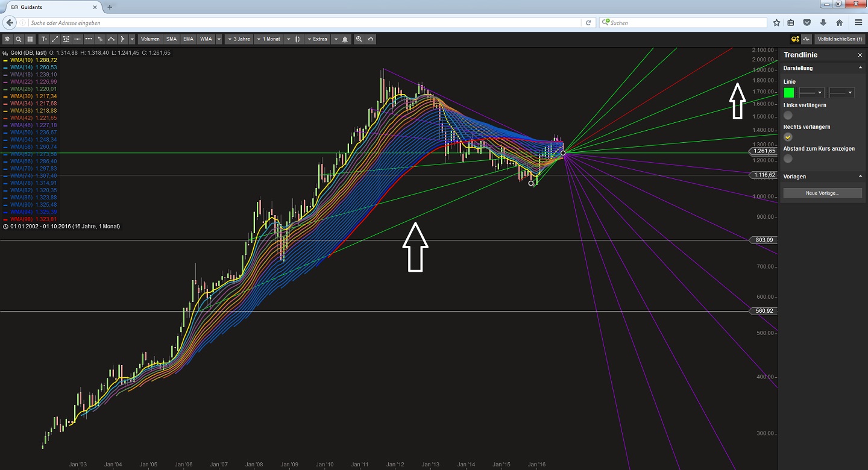Click the 803,09 horizontal line label
Viewport: 868px width, 470px height.
pos(764,240)
